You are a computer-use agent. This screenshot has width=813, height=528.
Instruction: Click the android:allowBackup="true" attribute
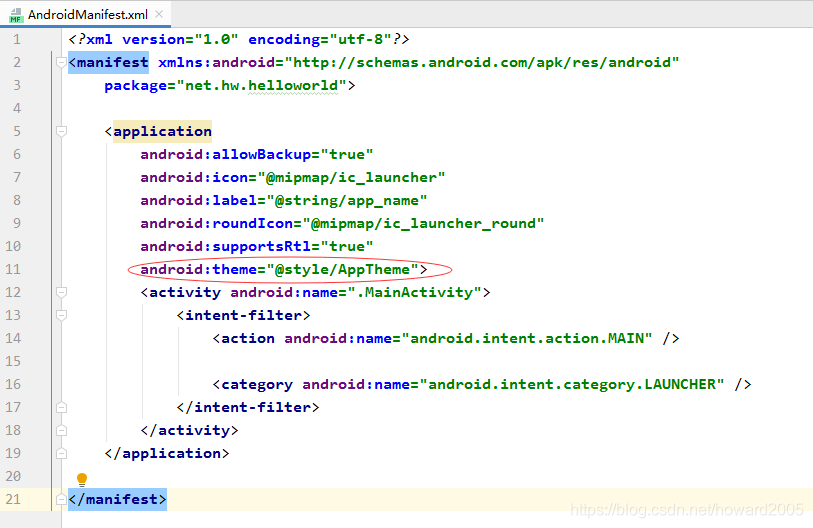coord(257,155)
